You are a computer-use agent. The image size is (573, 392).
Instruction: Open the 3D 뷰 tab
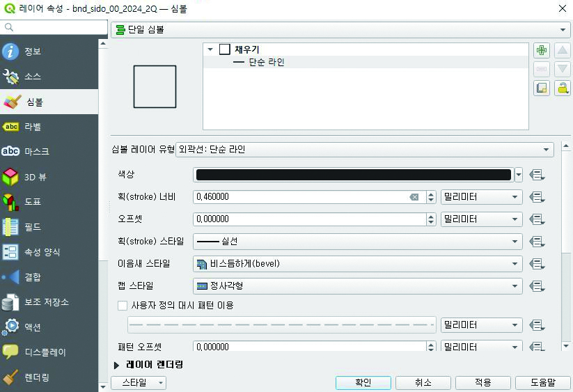click(35, 177)
